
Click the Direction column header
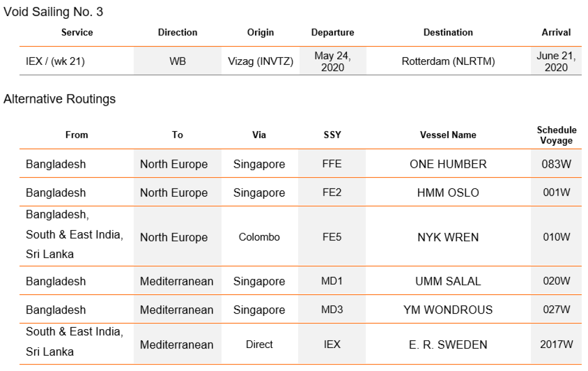coord(178,33)
